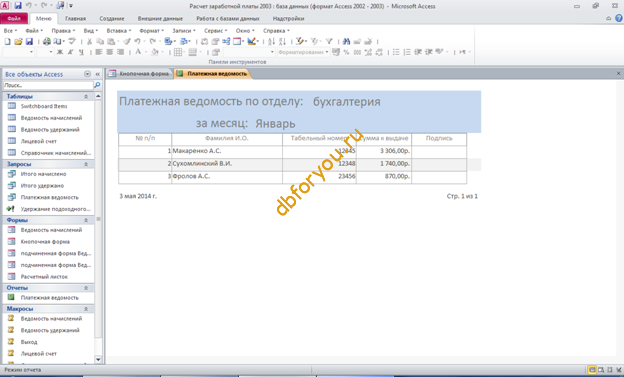This screenshot has width=624, height=377.
Task: Switch to Design View in status bar
Action: click(x=619, y=370)
